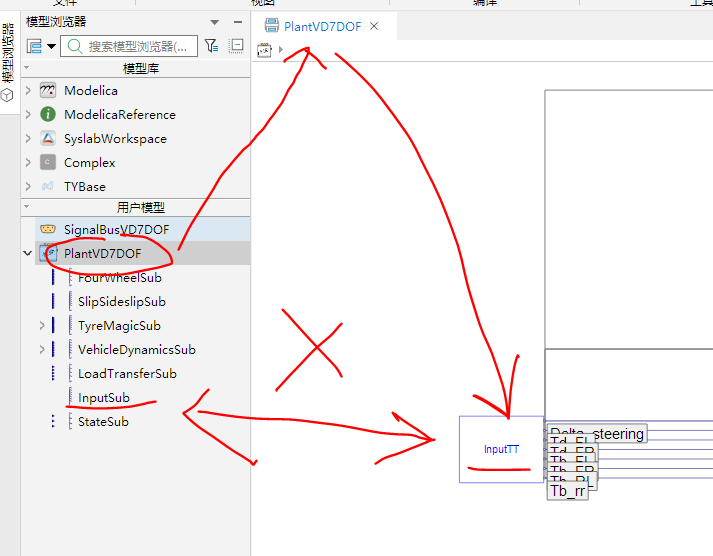Switch to the PlantVD7DOF document tab
This screenshot has width=713, height=556.
click(x=322, y=26)
